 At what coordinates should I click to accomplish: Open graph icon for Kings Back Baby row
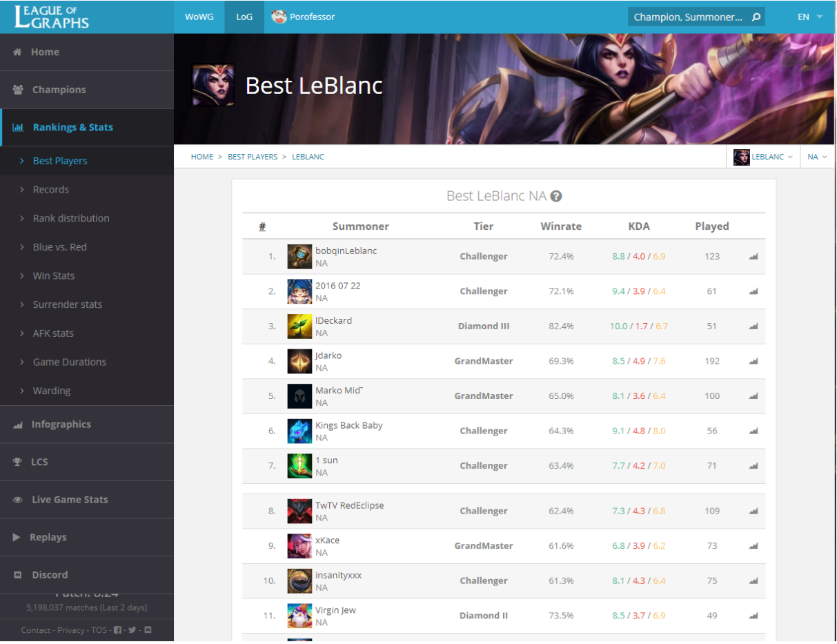point(753,431)
